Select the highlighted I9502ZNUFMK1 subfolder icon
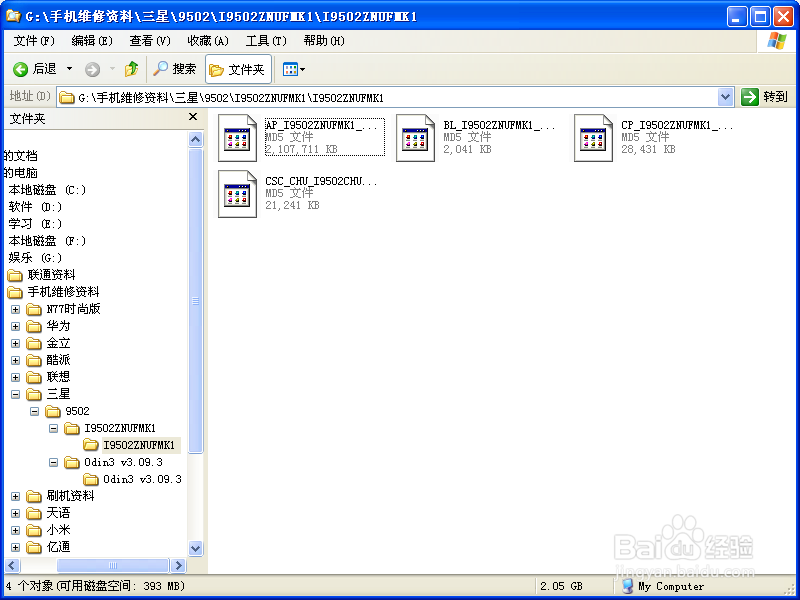The image size is (800, 600). 90,445
